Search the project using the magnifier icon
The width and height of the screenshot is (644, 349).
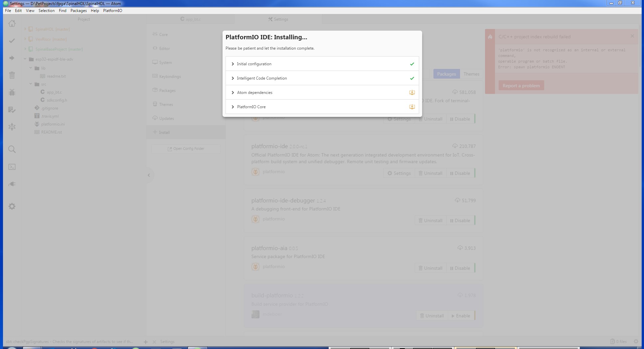12,149
